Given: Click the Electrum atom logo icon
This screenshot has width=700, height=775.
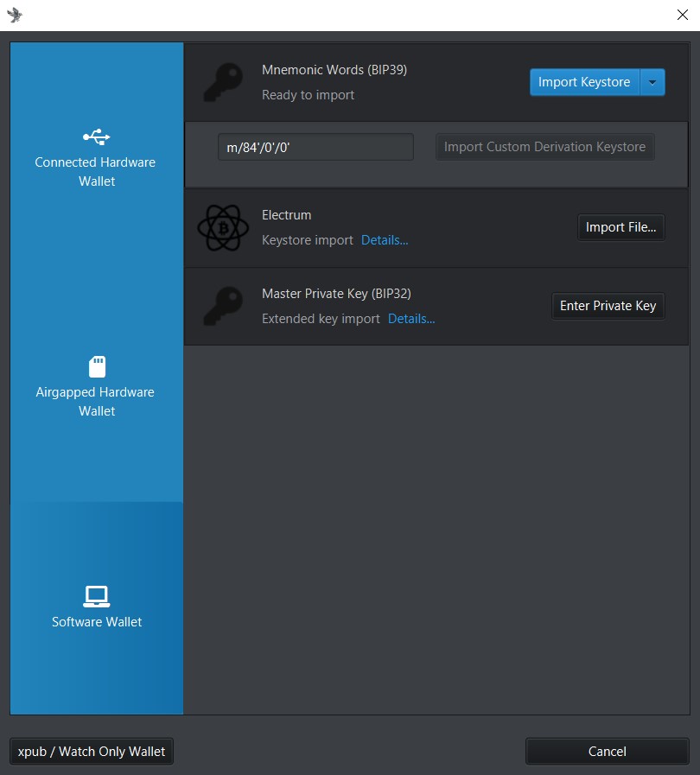Looking at the screenshot, I should click(223, 227).
